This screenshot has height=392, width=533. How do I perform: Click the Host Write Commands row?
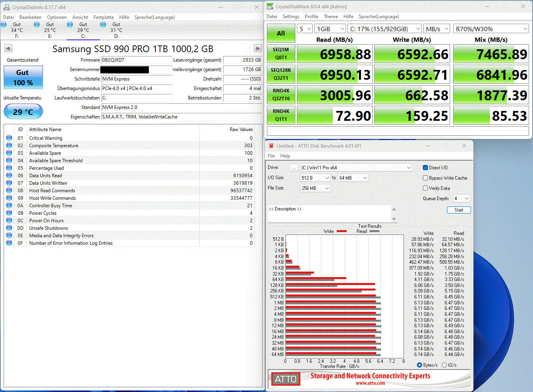tap(129, 198)
